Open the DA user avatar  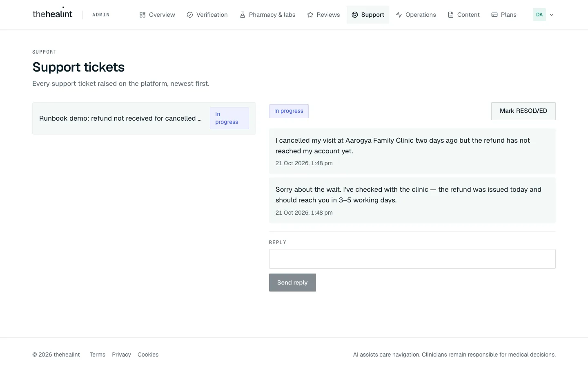539,15
